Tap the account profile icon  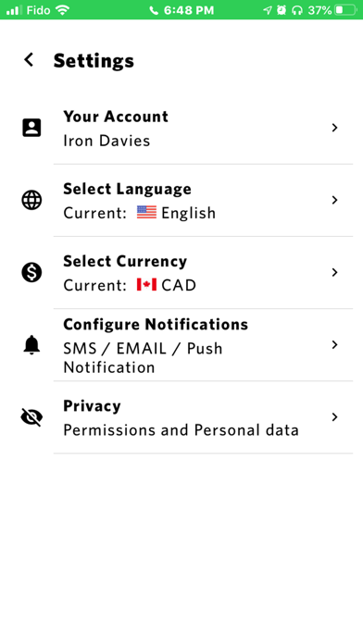point(31,128)
